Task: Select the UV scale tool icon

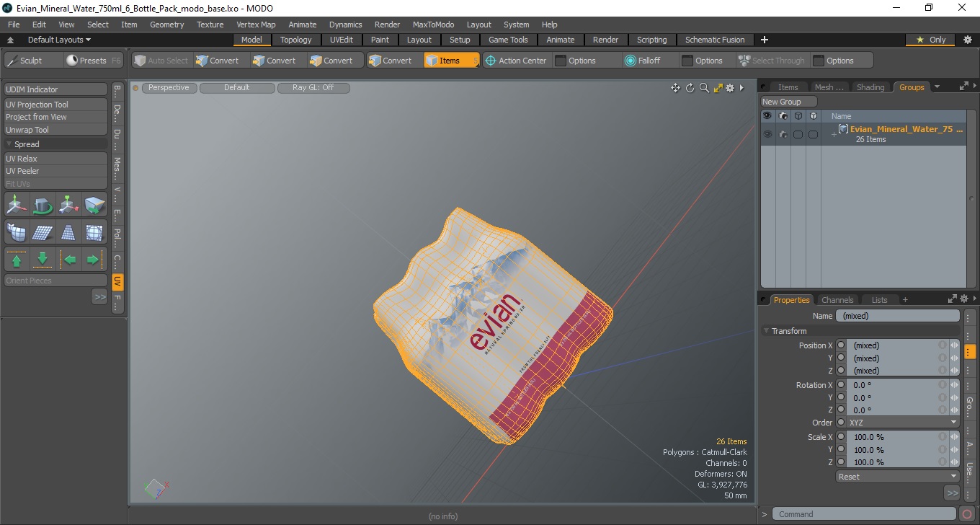Action: click(x=68, y=206)
